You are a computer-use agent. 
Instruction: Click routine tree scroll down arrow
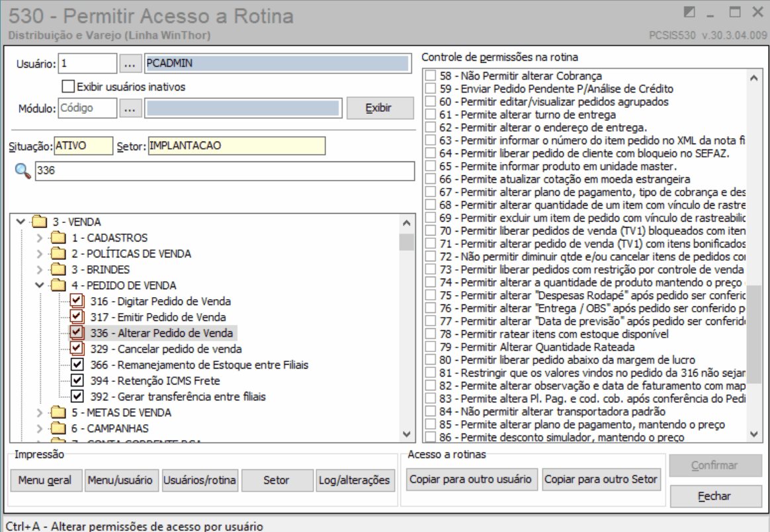[406, 434]
